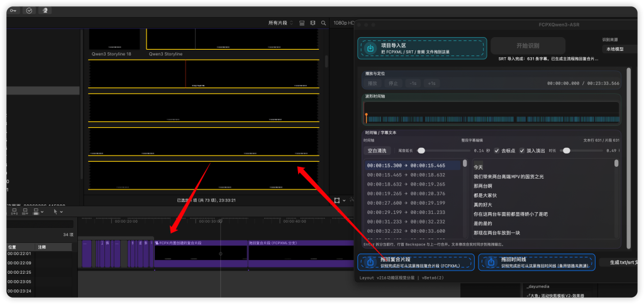The image size is (644, 304).
Task: Click the 拖回时间线 export icon
Action: (x=490, y=262)
